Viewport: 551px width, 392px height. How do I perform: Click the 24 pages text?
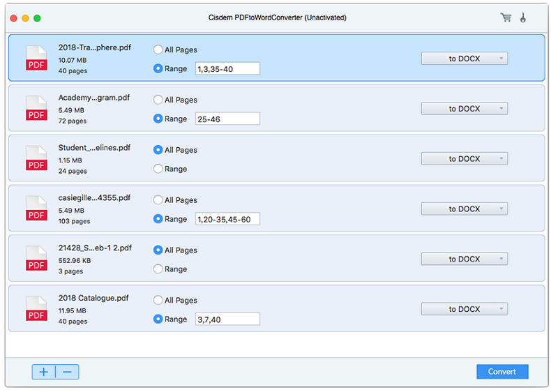coord(73,171)
